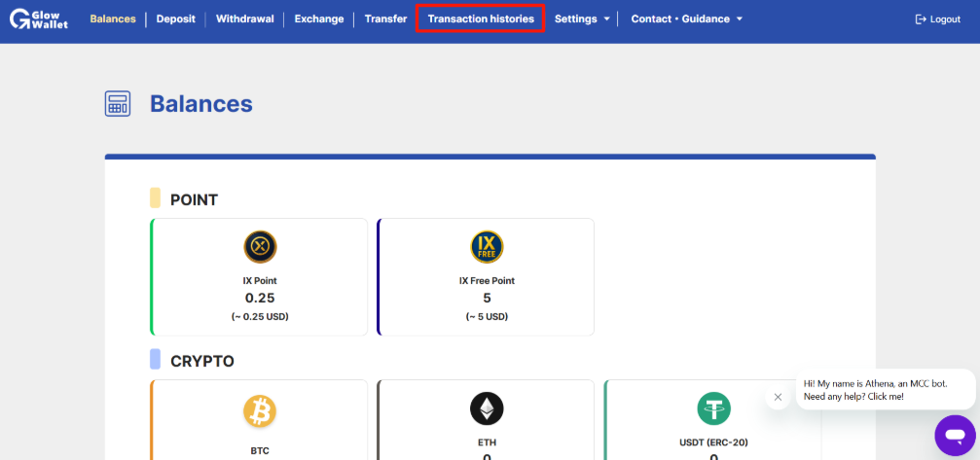Click the calculator icon beside Balances heading
The height and width of the screenshot is (460, 980).
118,104
